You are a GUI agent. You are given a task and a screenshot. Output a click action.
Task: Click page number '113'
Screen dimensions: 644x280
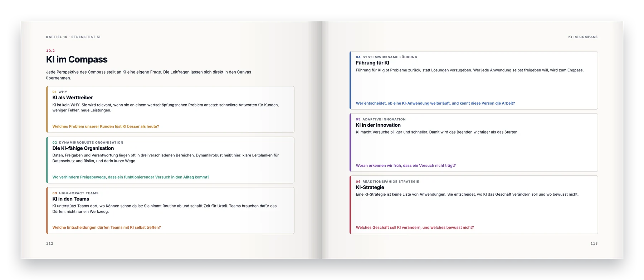[x=594, y=244]
